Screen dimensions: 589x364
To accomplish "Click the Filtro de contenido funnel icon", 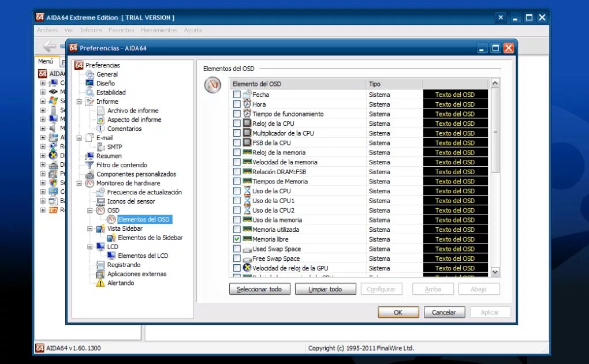I will click(x=90, y=165).
